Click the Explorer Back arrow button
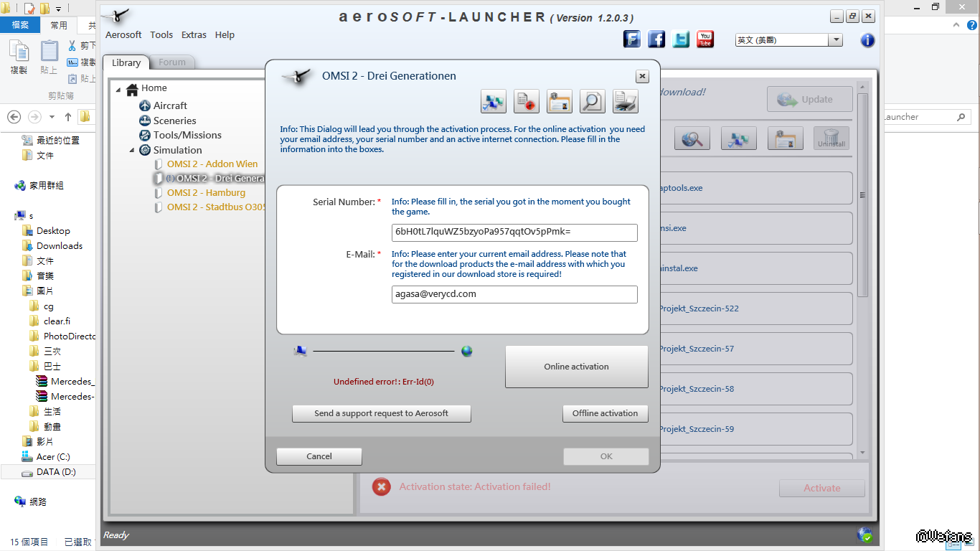This screenshot has width=980, height=551. (x=14, y=116)
